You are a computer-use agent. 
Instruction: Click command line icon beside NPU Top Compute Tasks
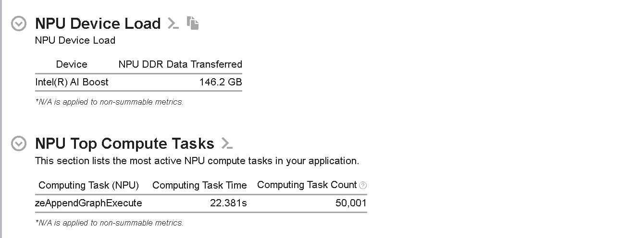[227, 143]
